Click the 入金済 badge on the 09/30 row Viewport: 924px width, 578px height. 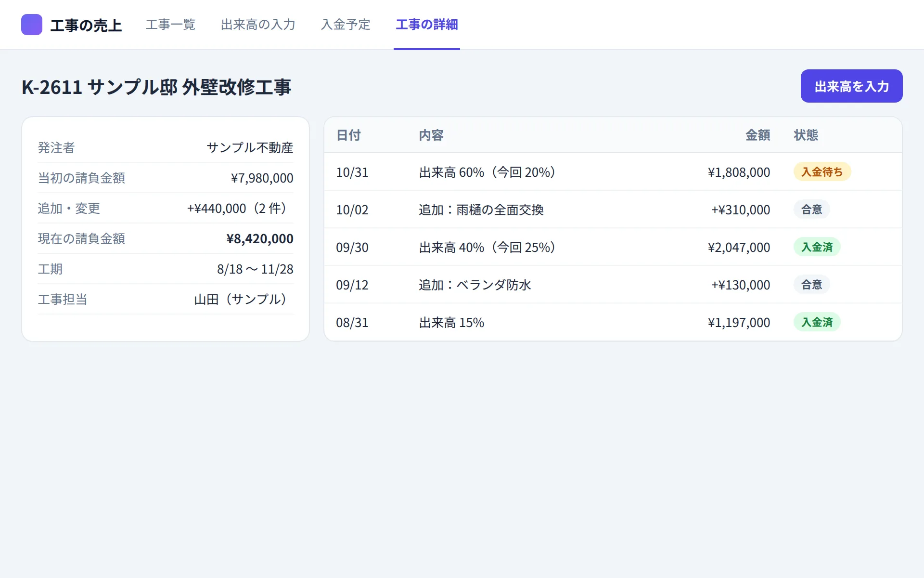point(817,247)
